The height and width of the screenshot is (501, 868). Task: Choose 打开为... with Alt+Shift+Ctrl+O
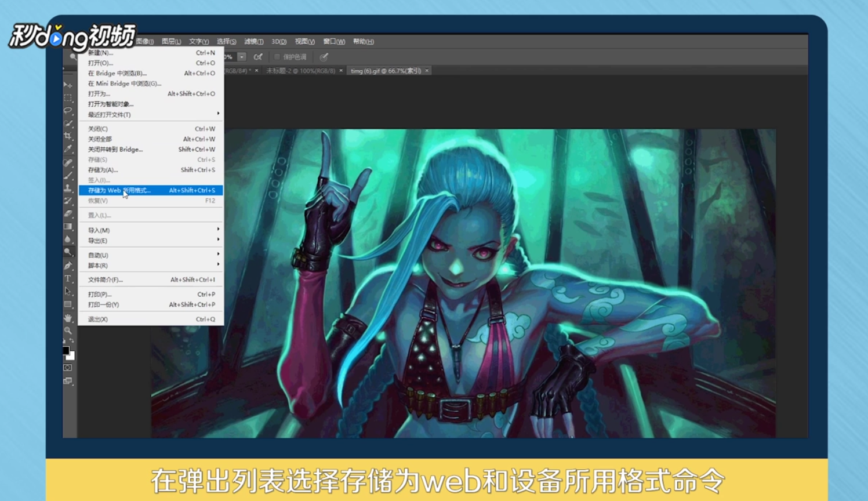(x=151, y=94)
